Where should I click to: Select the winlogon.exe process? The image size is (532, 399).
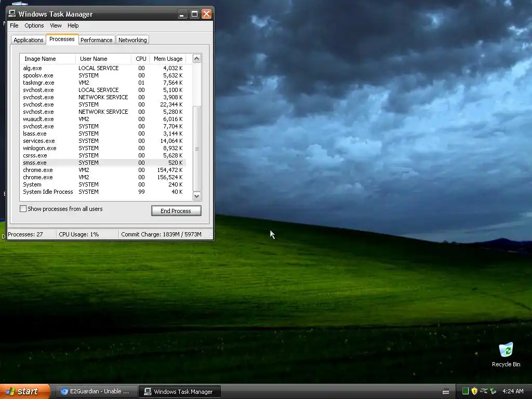pyautogui.click(x=103, y=148)
